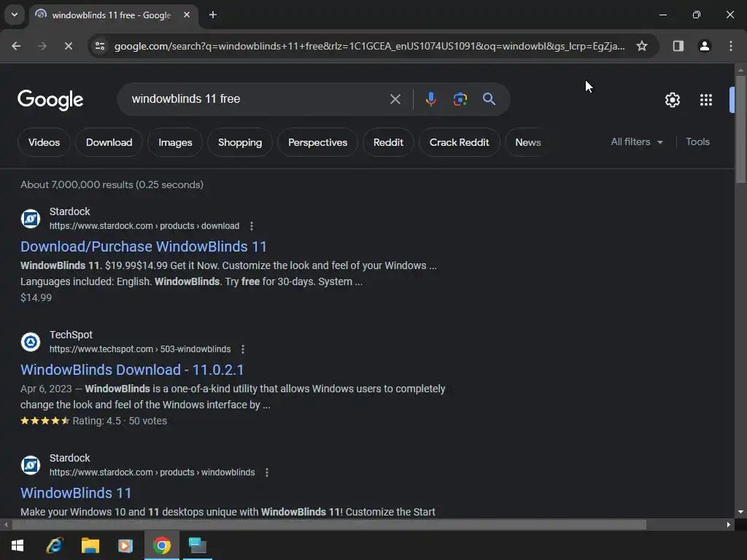Switch to Images results
Screen dimensions: 747x560
click(x=175, y=142)
